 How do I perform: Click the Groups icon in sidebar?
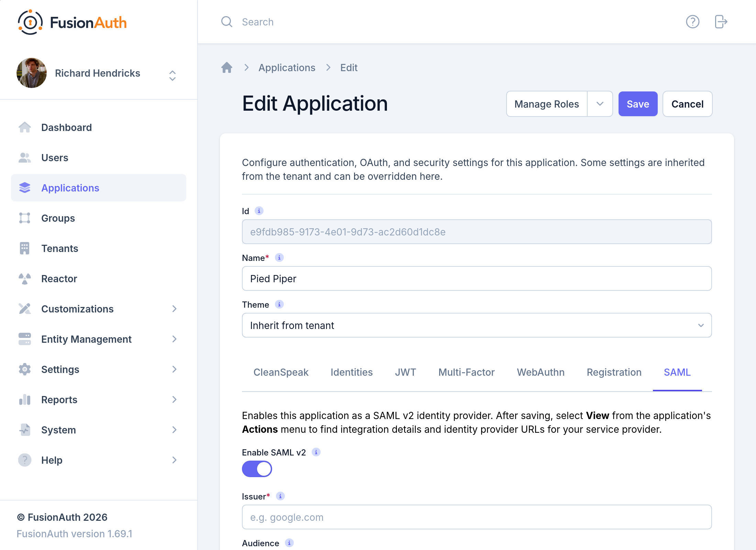coord(25,218)
